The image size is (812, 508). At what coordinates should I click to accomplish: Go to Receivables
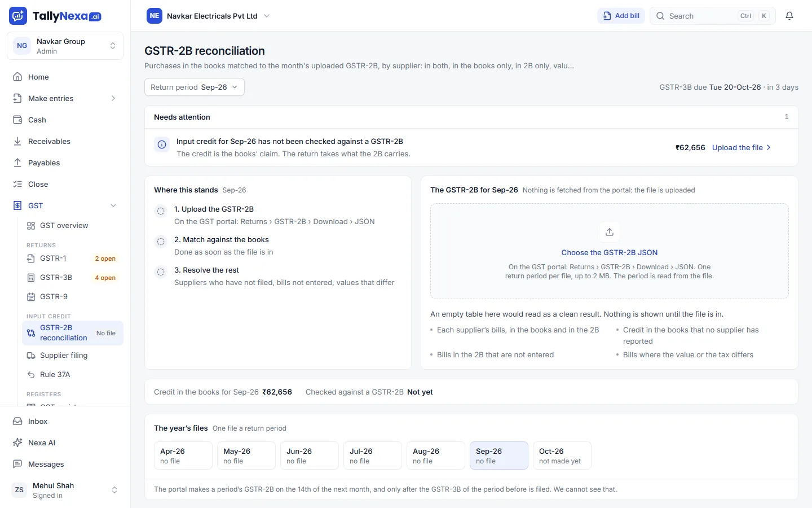point(65,141)
